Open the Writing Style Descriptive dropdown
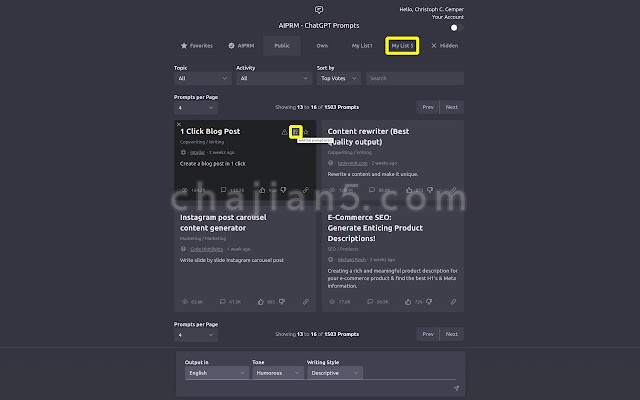Viewport: 640px width, 400px height. [x=335, y=373]
